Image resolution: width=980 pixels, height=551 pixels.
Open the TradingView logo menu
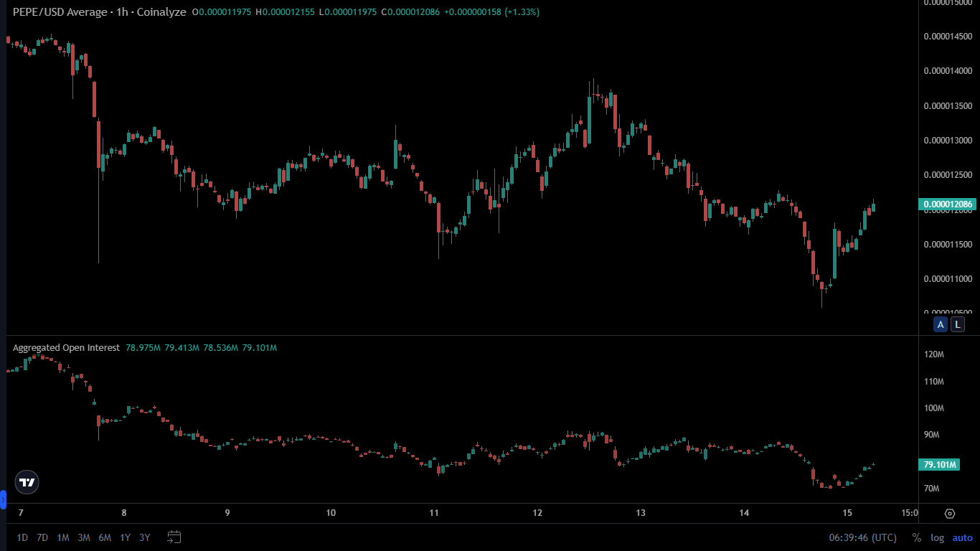[x=26, y=482]
